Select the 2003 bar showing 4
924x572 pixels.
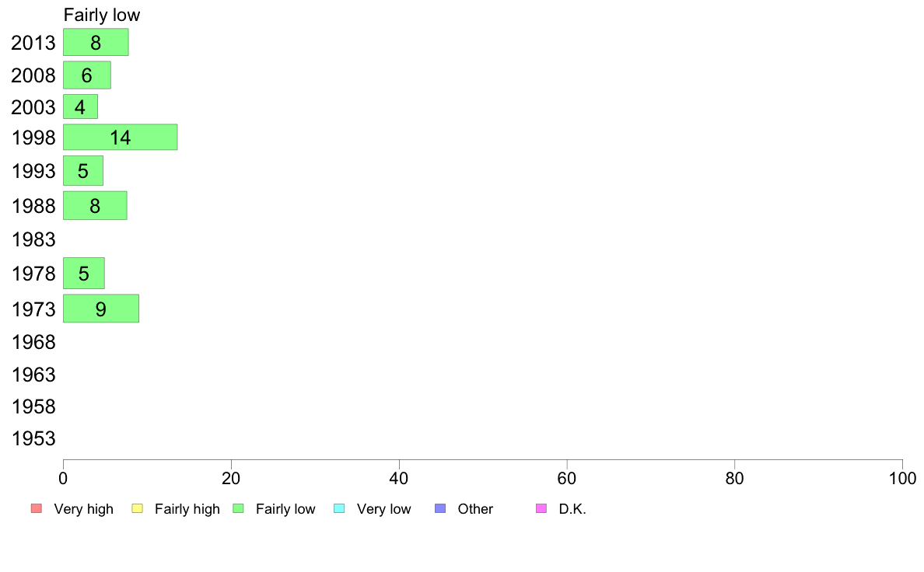pyautogui.click(x=81, y=106)
